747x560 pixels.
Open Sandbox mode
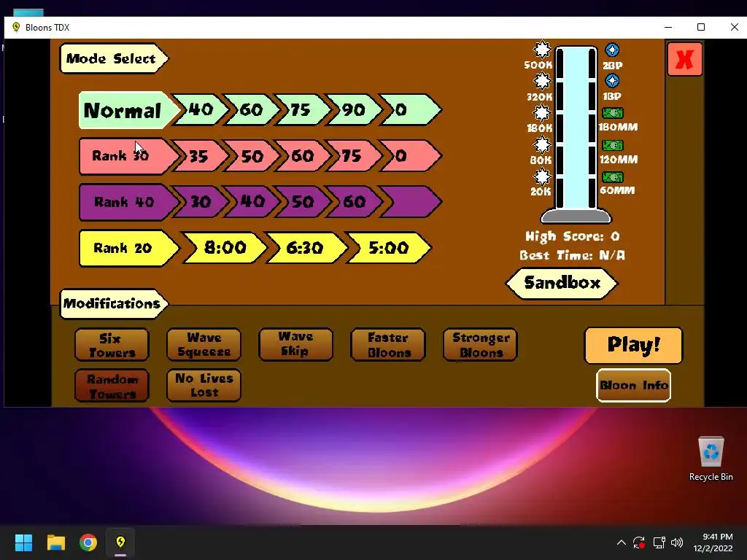tap(562, 284)
